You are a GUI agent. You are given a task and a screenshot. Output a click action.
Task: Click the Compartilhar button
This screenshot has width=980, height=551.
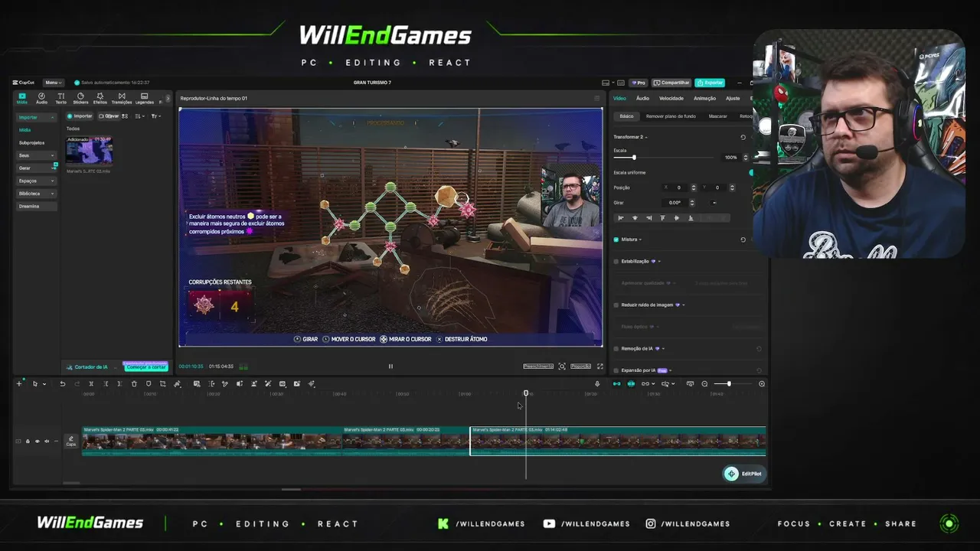671,83
